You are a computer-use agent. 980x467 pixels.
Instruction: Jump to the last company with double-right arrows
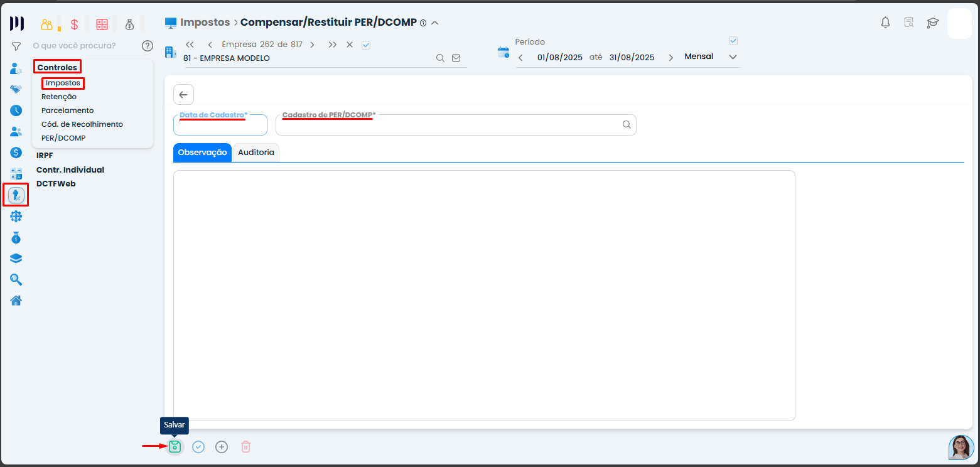click(x=333, y=45)
